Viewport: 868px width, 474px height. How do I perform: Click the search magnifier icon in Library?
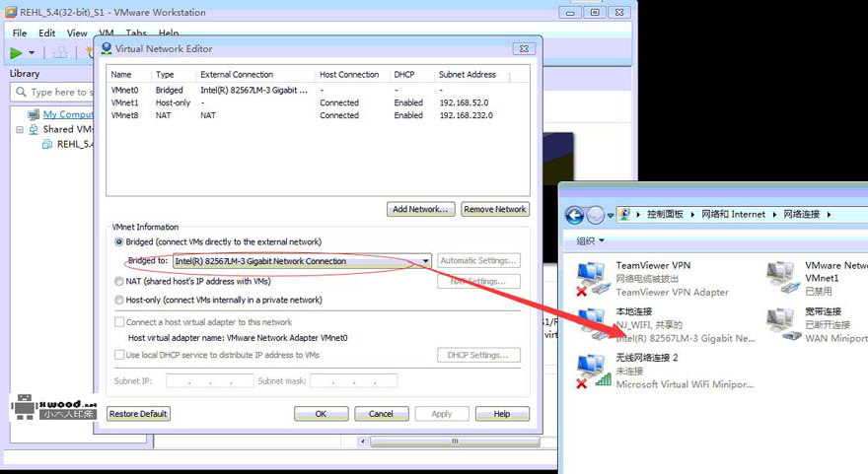click(x=21, y=92)
